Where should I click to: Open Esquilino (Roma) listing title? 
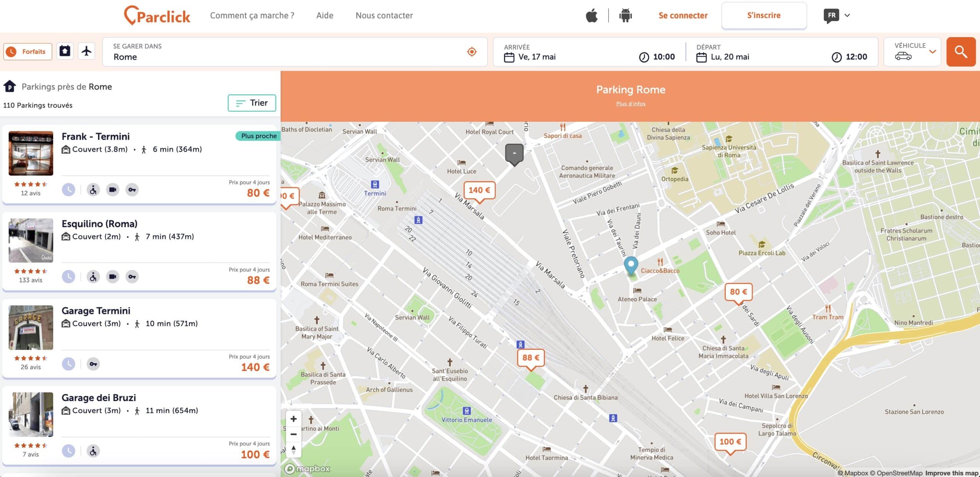pos(100,224)
